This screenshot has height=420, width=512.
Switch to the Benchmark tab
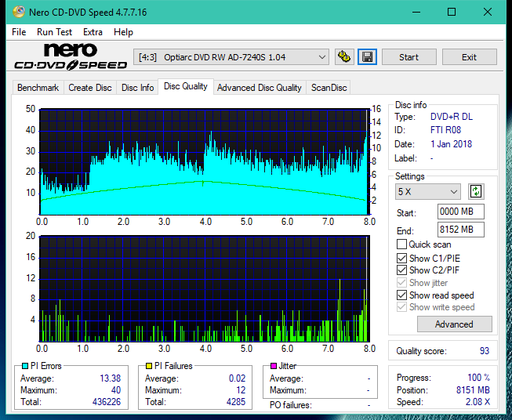pos(38,88)
